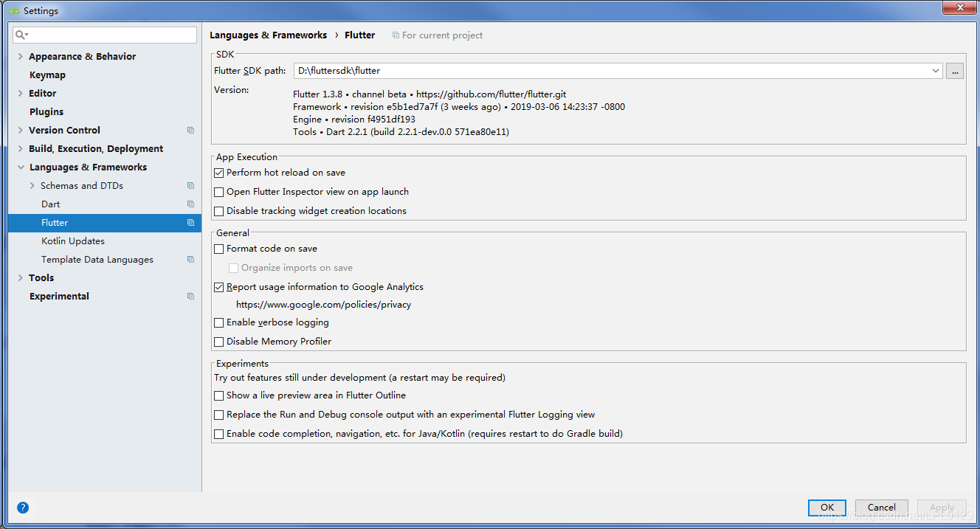Open the Flutter SDK path dropdown arrow

pyautogui.click(x=936, y=71)
